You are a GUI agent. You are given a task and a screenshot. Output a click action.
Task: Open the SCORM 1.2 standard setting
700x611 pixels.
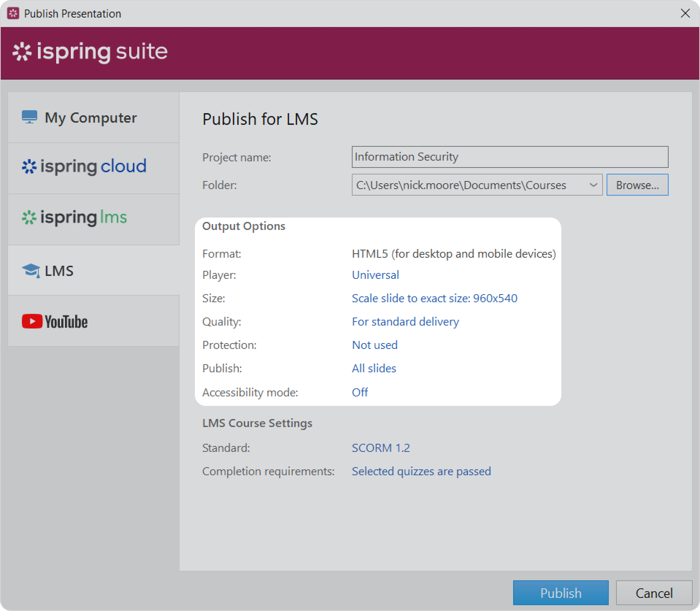click(x=381, y=448)
